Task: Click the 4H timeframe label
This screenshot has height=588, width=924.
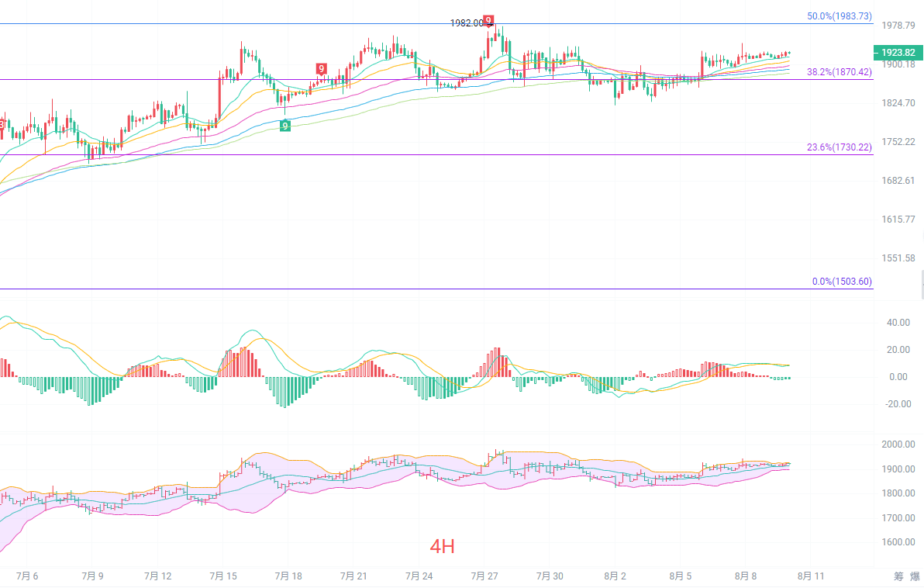Action: click(x=442, y=547)
